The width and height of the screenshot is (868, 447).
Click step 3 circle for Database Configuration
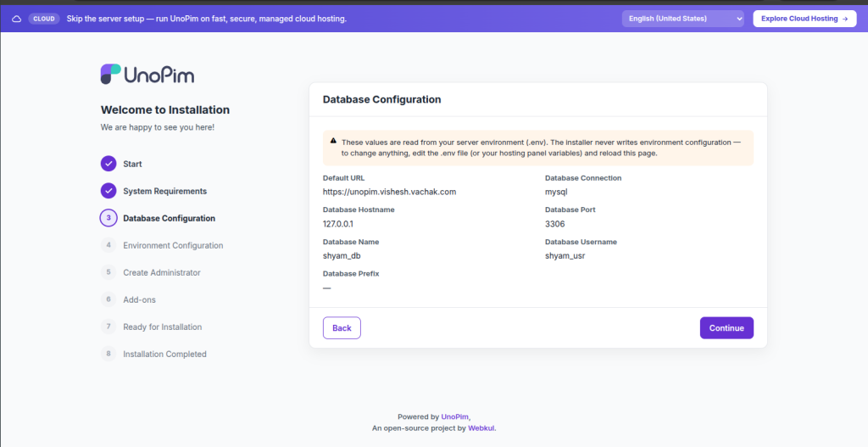click(x=108, y=218)
